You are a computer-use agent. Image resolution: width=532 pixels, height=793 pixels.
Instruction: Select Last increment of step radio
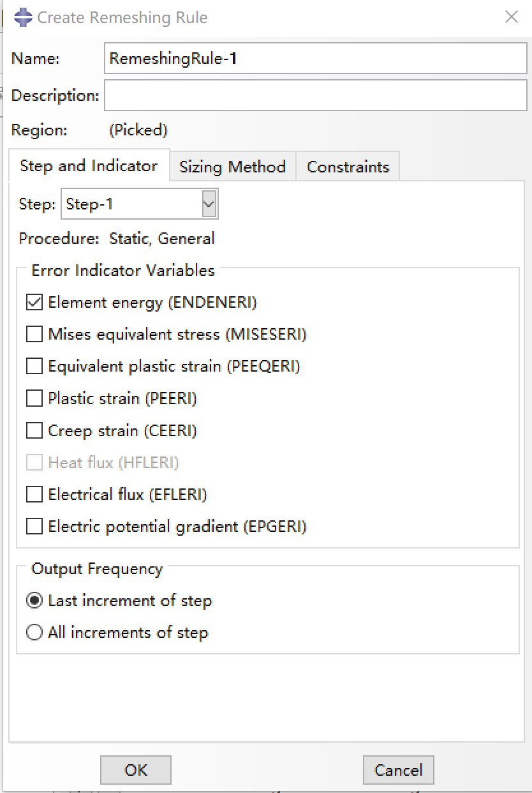34,601
